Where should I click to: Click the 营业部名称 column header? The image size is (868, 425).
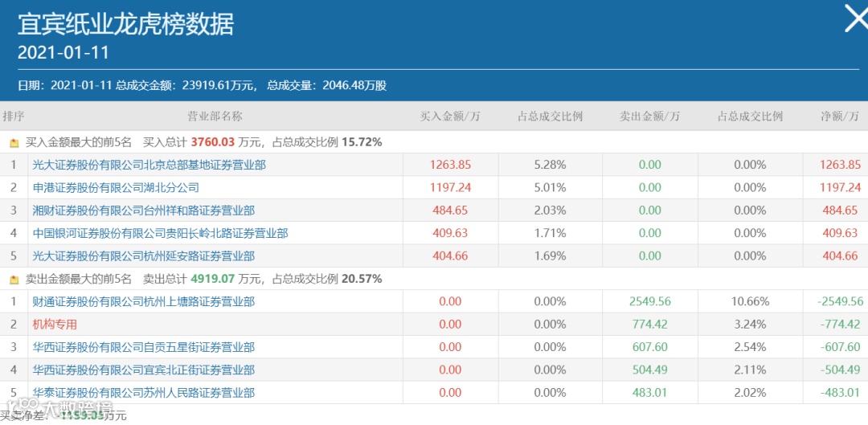pos(215,116)
